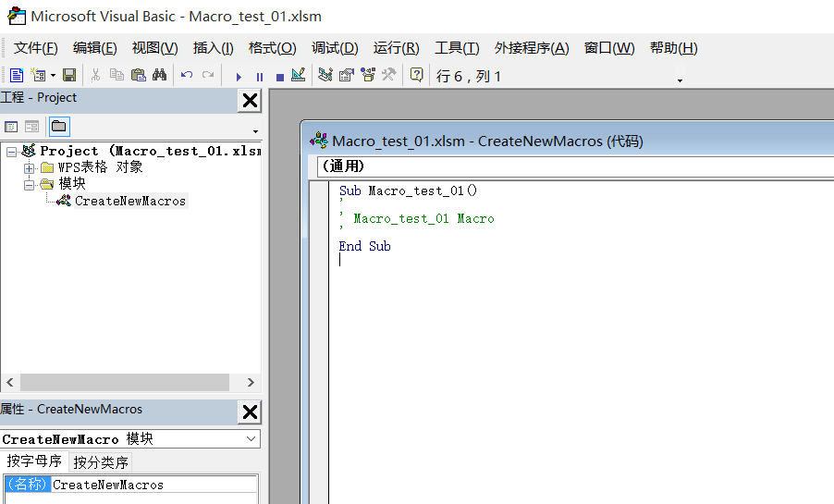Open the 视图(V) menu
The height and width of the screenshot is (504, 834).
click(x=154, y=48)
